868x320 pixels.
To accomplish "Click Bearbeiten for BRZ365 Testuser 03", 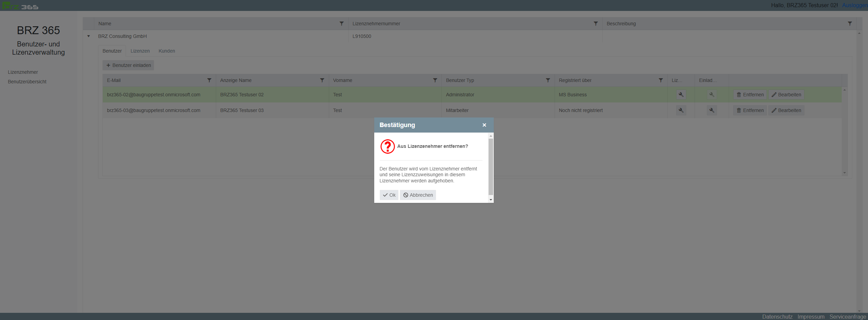I will (x=786, y=110).
